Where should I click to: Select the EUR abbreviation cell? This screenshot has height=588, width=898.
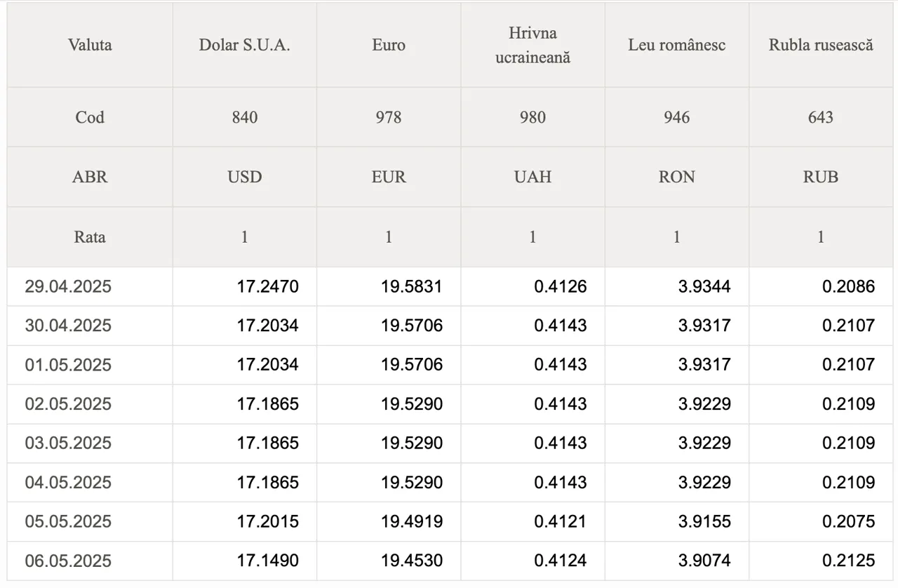pos(389,177)
